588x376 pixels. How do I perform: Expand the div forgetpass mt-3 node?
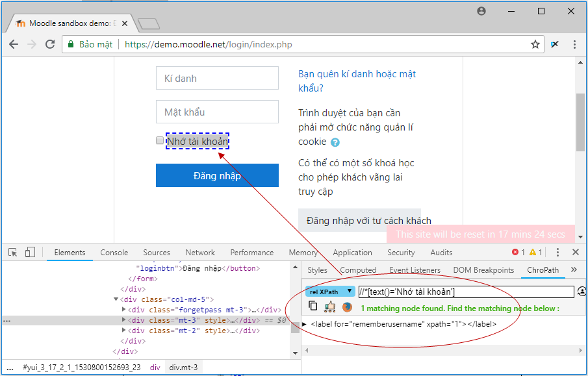[123, 309]
